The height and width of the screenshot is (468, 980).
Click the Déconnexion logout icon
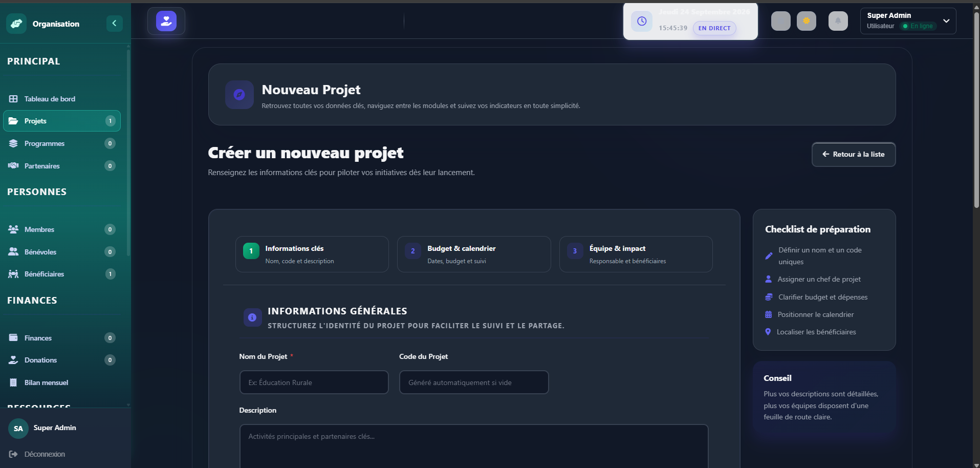pyautogui.click(x=13, y=454)
